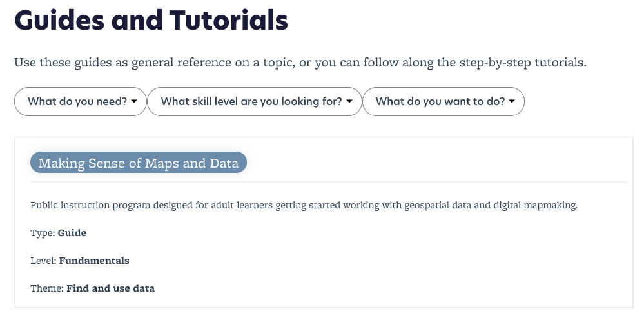Click the caret icon on the skill level filter
Screen dimensions: 644x318
tap(349, 101)
